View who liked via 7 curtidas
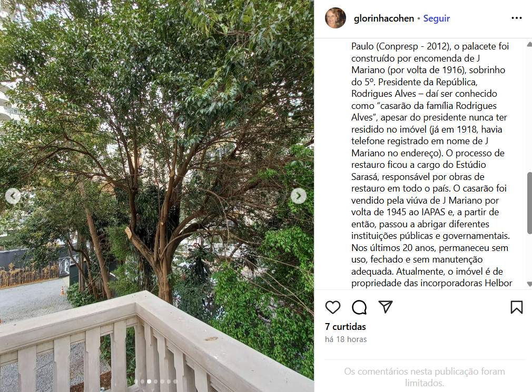The height and width of the screenshot is (392, 532). tap(346, 327)
